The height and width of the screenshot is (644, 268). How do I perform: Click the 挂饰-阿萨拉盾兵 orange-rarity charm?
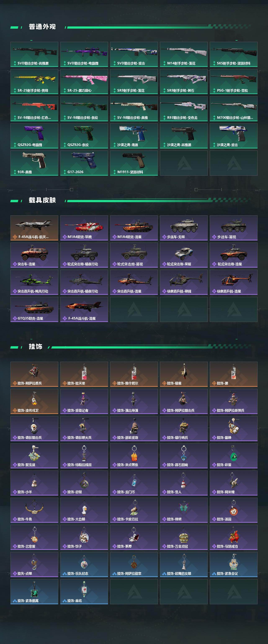(x=34, y=374)
